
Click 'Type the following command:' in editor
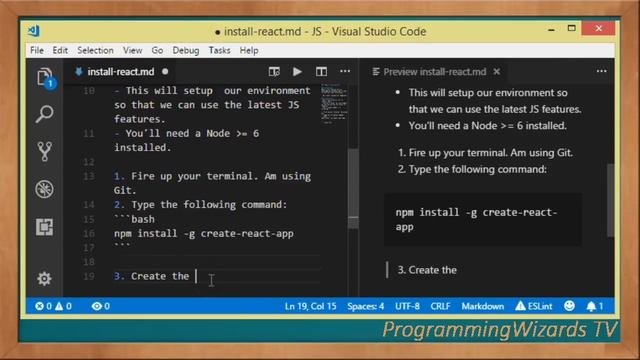pos(209,204)
